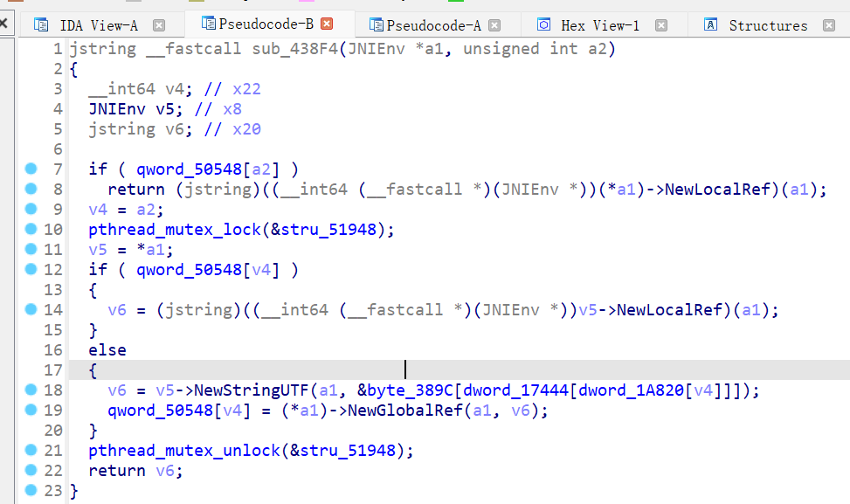Viewport: 850px width, 504px height.
Task: Click dword_1A820 on line 18
Action: click(x=631, y=390)
